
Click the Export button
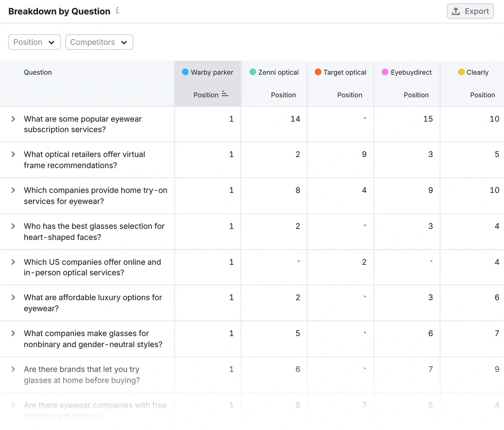pos(470,11)
